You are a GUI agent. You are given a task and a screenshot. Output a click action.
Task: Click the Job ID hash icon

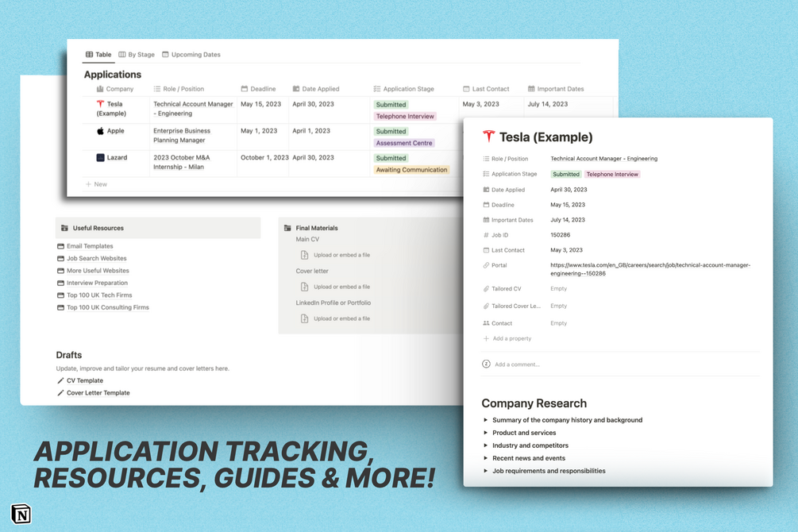pyautogui.click(x=486, y=235)
